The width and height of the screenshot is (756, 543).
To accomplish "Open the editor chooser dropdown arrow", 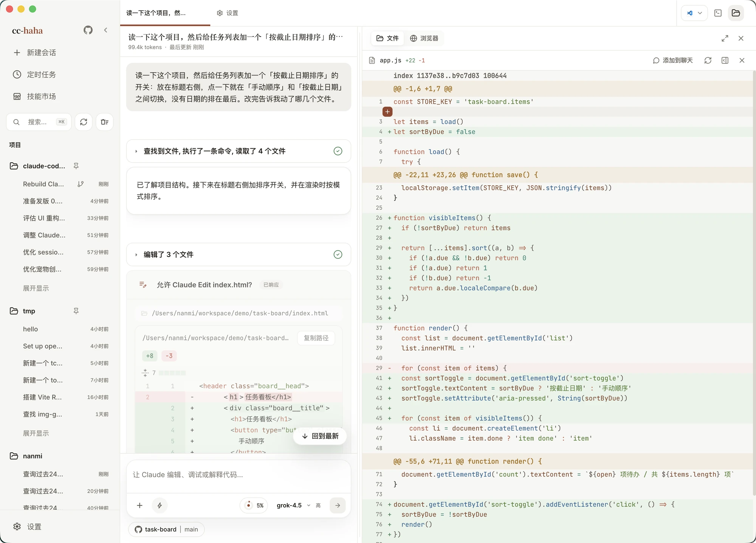I will pos(700,13).
